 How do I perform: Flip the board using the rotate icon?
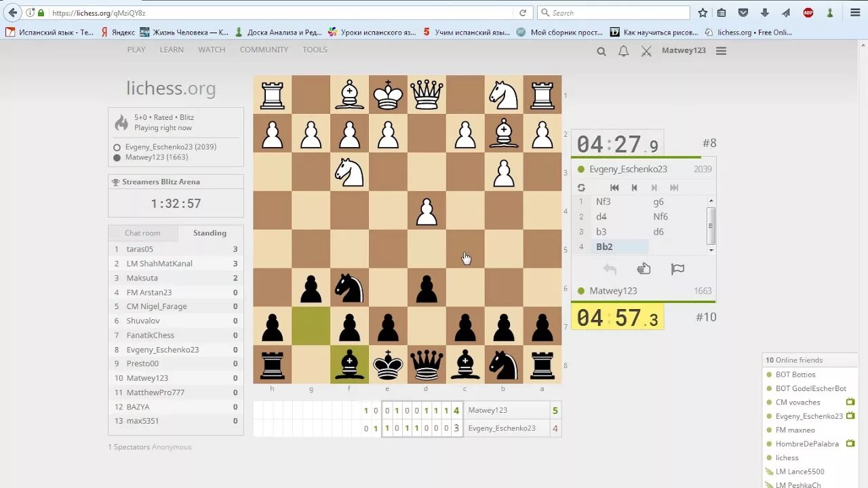point(581,188)
